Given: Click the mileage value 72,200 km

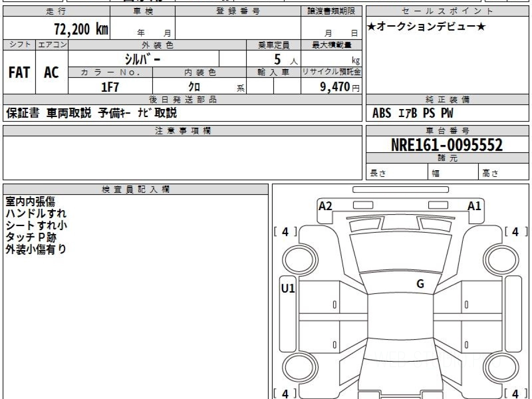Looking at the screenshot, I should coord(81,29).
